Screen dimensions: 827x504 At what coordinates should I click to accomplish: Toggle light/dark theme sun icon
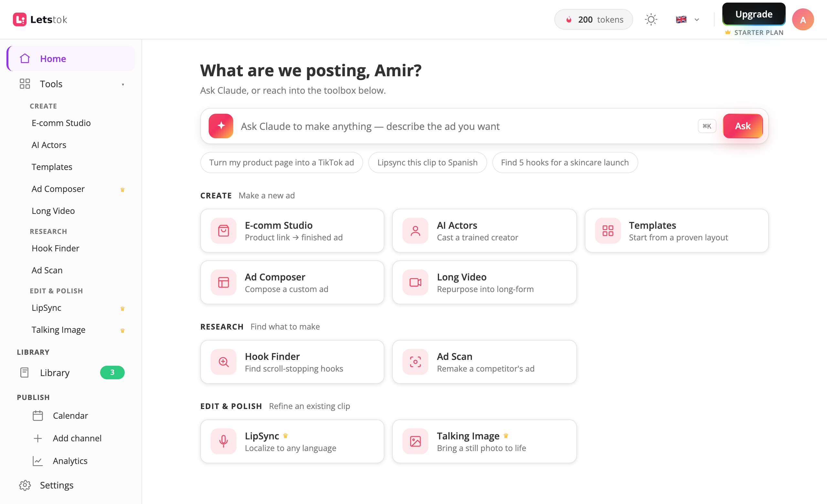[x=651, y=19]
